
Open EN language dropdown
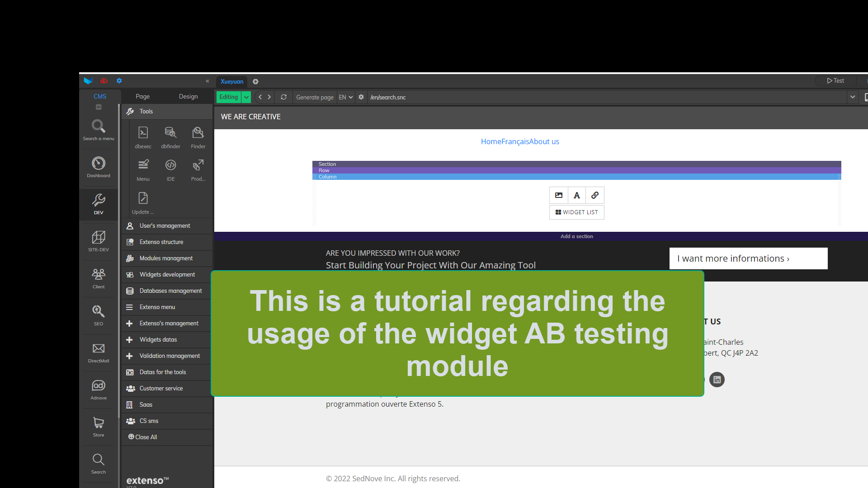pos(346,97)
